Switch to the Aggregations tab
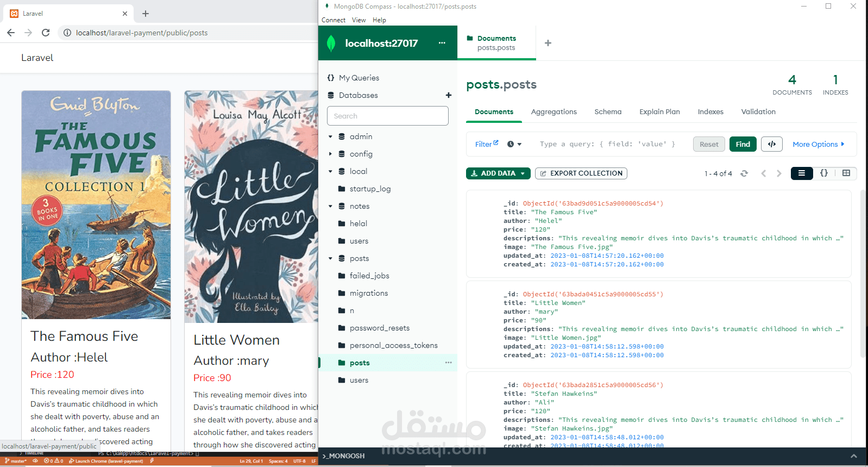This screenshot has width=868, height=467. tap(554, 111)
